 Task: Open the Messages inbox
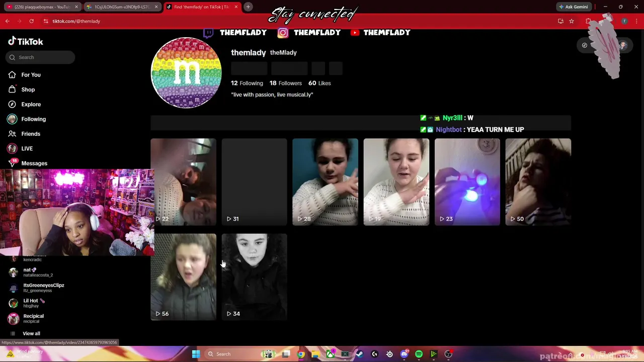34,163
